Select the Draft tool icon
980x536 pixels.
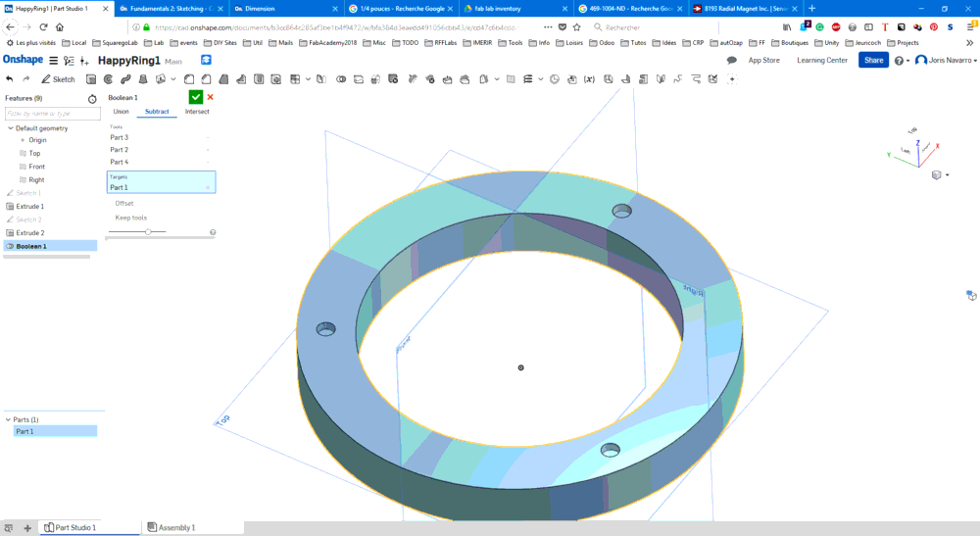click(x=223, y=79)
